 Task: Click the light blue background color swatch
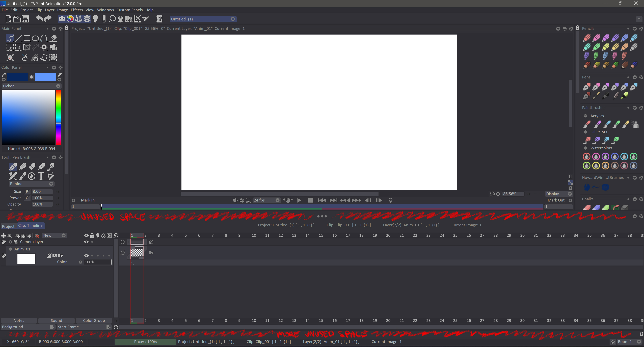(45, 77)
